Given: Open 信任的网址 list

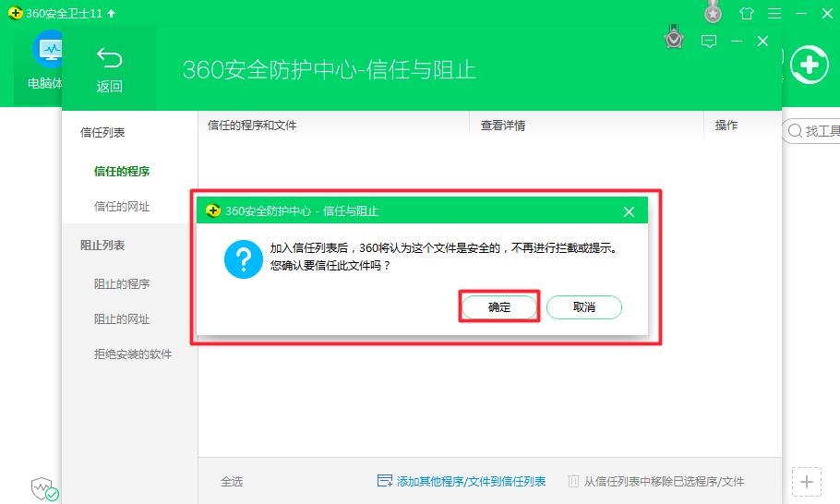Looking at the screenshot, I should click(x=122, y=206).
